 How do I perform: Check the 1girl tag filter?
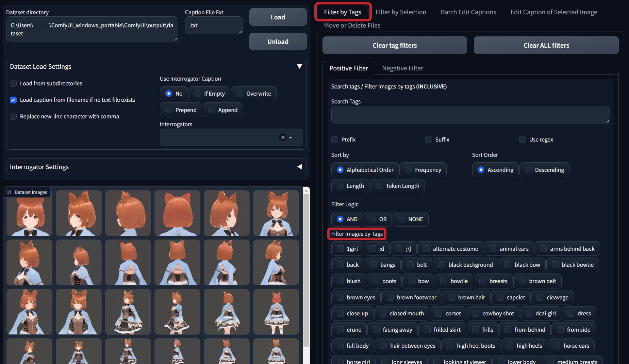pyautogui.click(x=340, y=249)
